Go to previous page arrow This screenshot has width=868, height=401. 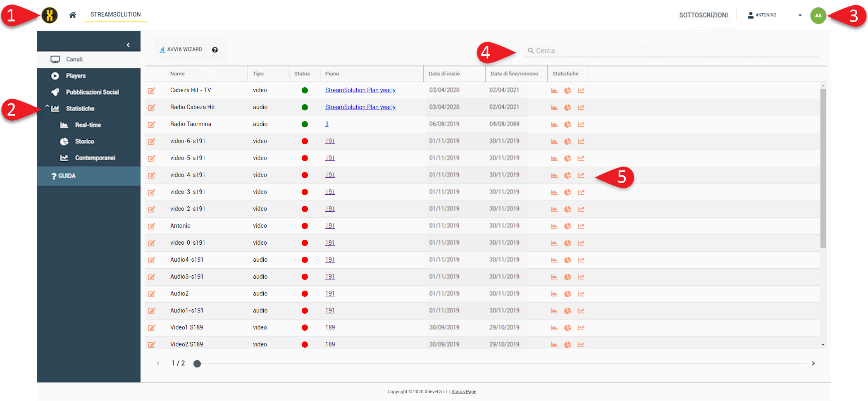point(158,363)
